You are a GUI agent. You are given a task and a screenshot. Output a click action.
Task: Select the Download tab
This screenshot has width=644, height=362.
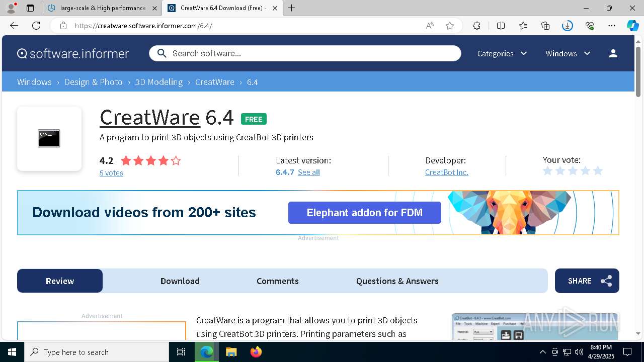tap(180, 281)
